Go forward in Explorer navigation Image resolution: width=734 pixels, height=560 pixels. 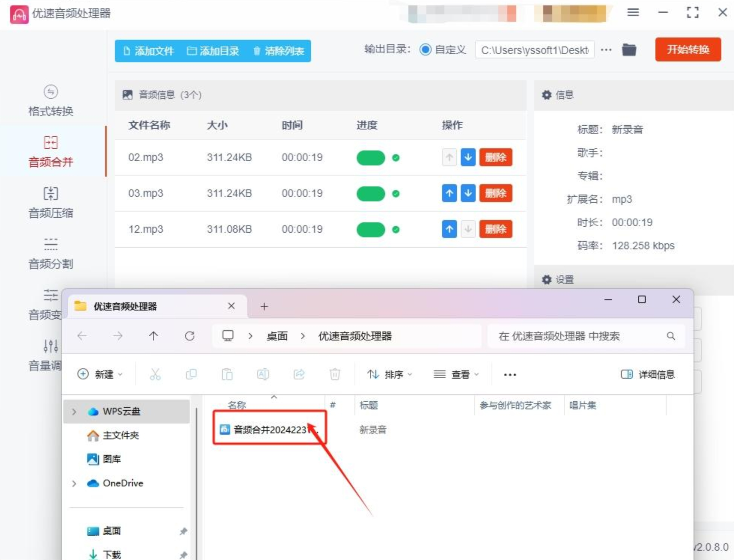click(118, 336)
